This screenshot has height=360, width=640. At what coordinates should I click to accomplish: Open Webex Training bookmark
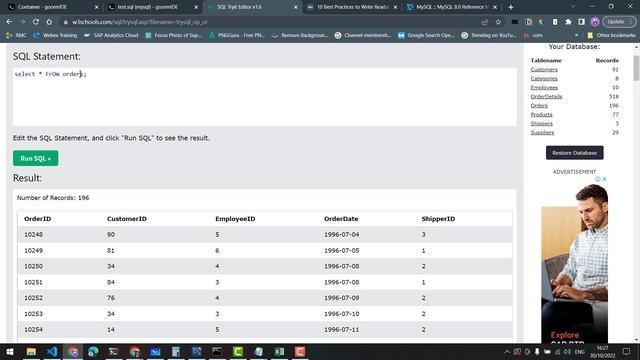coord(55,36)
